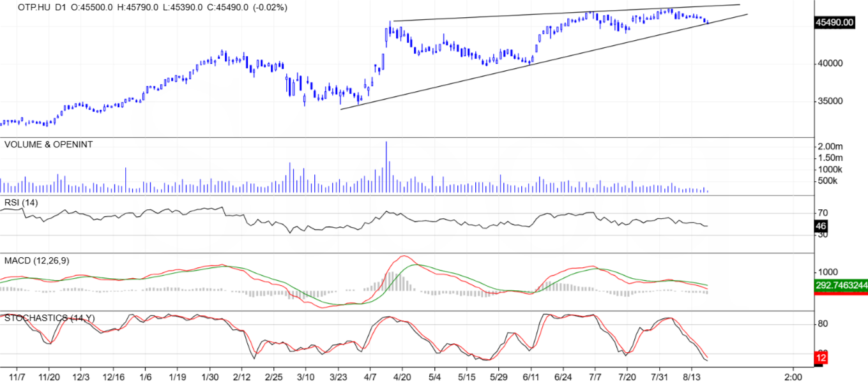
Task: Click the 7/7 date label
Action: coord(595,378)
